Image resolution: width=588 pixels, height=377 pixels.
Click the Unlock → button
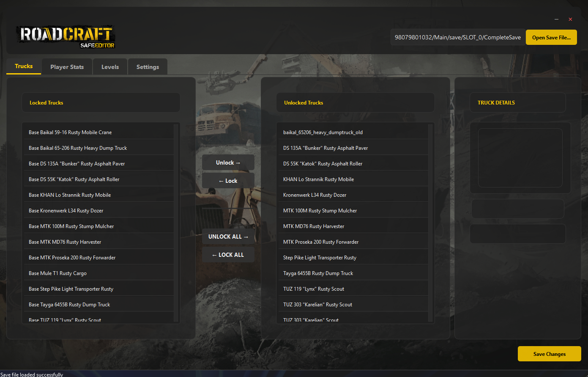pyautogui.click(x=228, y=162)
